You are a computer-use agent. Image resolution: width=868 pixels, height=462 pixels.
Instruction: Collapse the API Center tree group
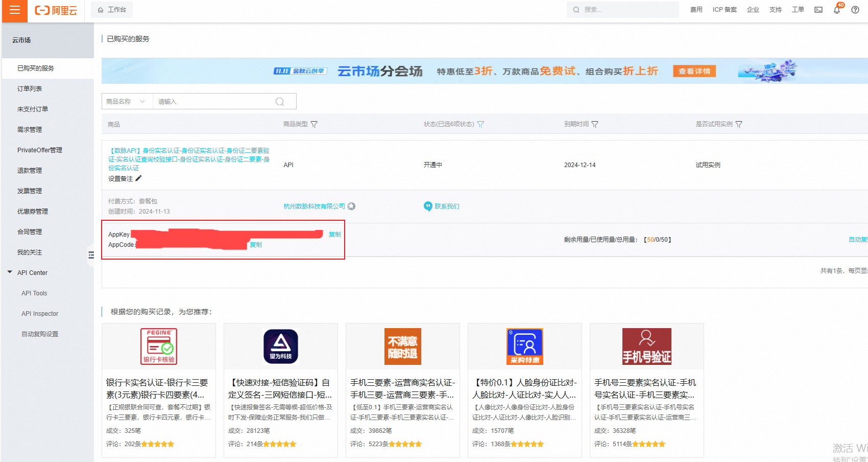pos(10,272)
